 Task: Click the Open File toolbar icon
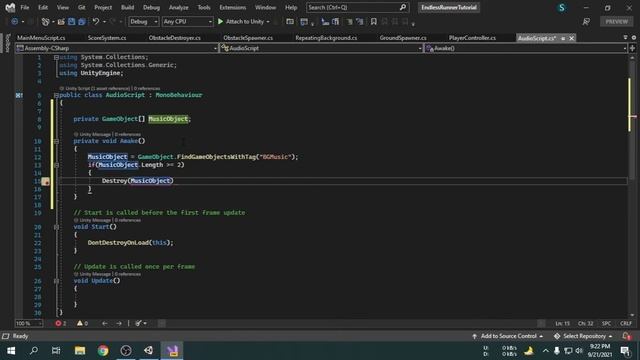pos(61,22)
